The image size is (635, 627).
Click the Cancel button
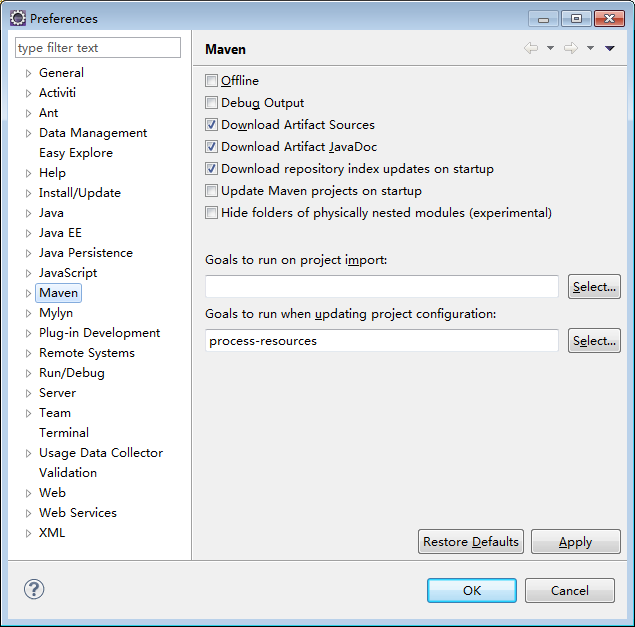pyautogui.click(x=570, y=591)
